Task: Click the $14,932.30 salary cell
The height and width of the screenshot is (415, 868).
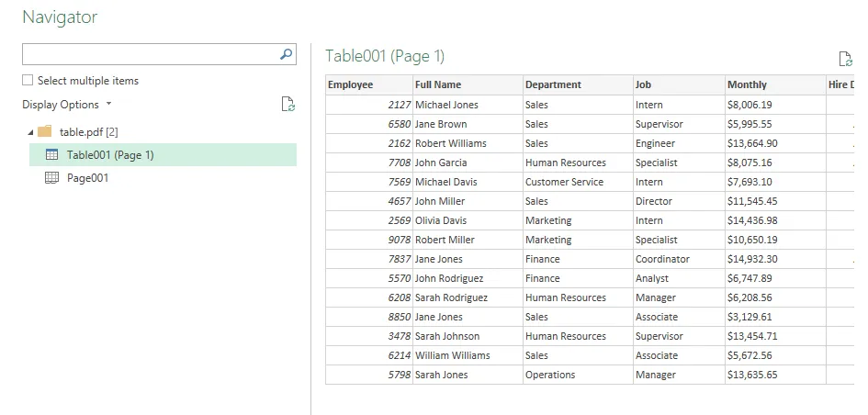Action: pos(775,259)
